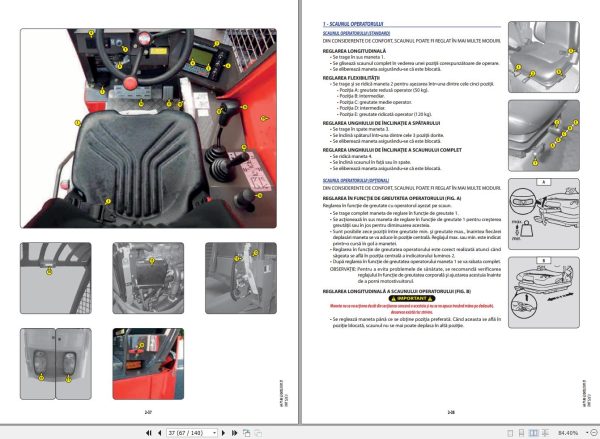
Task: Switch to single page layout
Action: click(510, 433)
